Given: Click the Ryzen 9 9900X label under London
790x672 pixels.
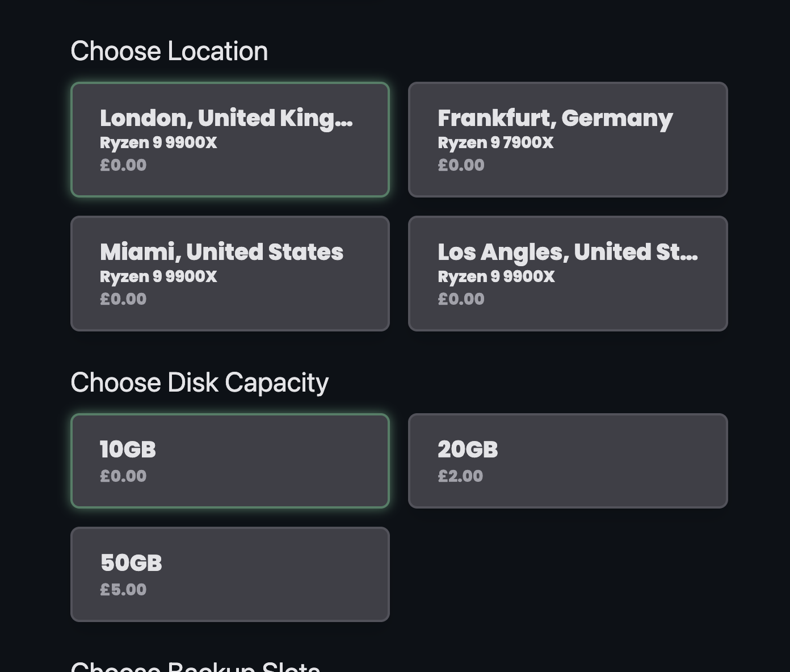Looking at the screenshot, I should pyautogui.click(x=159, y=143).
